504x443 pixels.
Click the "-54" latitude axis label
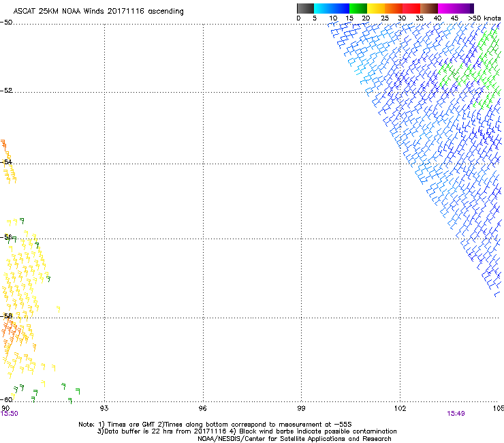point(6,162)
